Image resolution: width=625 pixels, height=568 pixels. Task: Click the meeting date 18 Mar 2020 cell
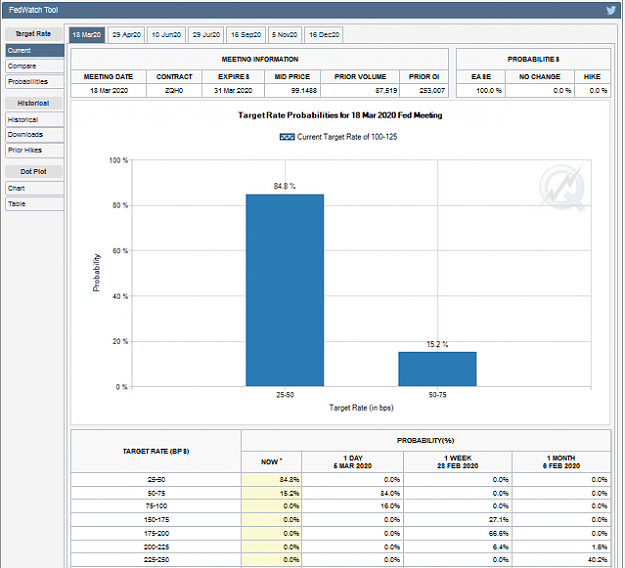click(109, 90)
